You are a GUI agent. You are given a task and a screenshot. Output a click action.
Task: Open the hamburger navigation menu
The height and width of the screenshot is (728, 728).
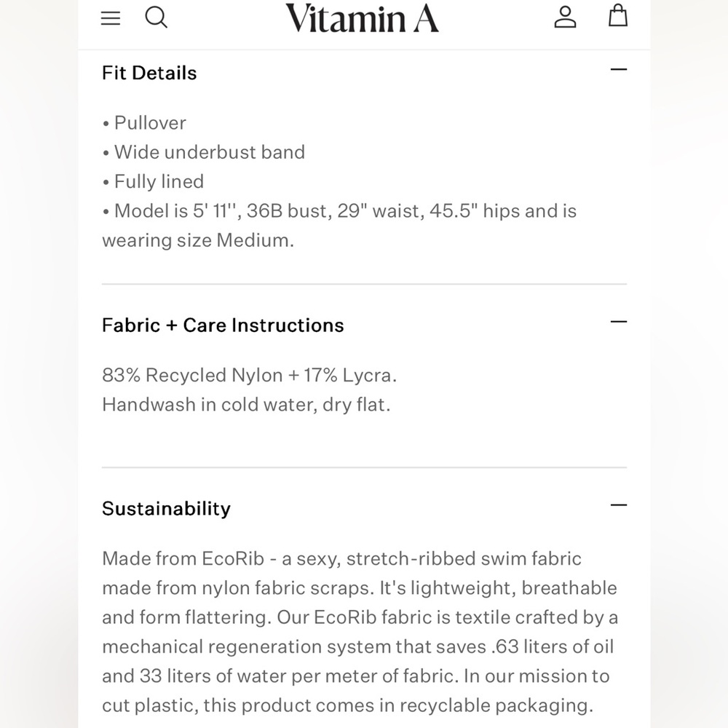coord(111,18)
